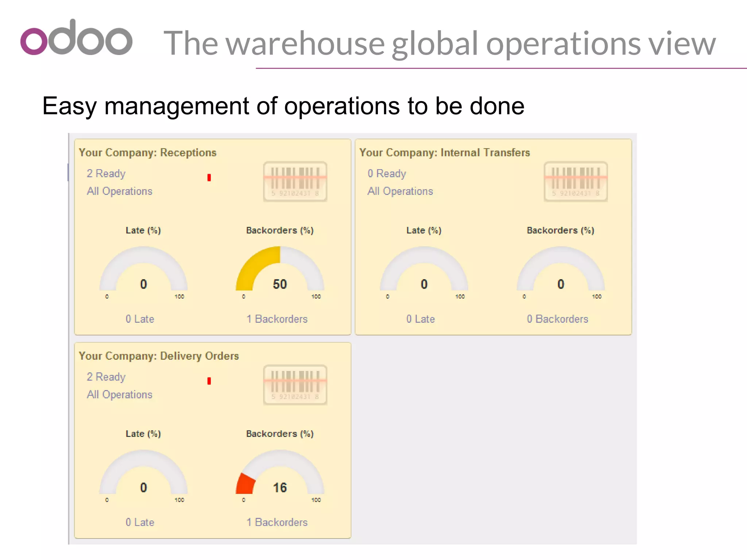The image size is (747, 560).
Task: Click slide title 'The warehouse global operations view'
Action: pos(440,43)
